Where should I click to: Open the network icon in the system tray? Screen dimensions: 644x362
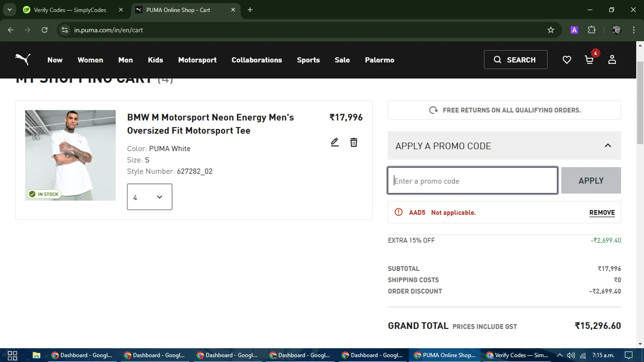tap(583, 355)
